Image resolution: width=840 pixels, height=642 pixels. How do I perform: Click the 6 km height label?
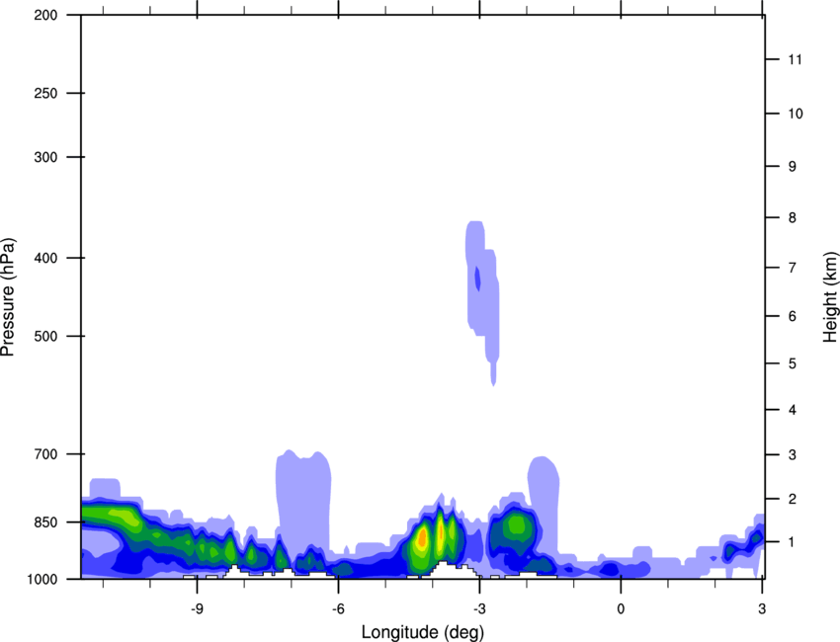coord(793,316)
